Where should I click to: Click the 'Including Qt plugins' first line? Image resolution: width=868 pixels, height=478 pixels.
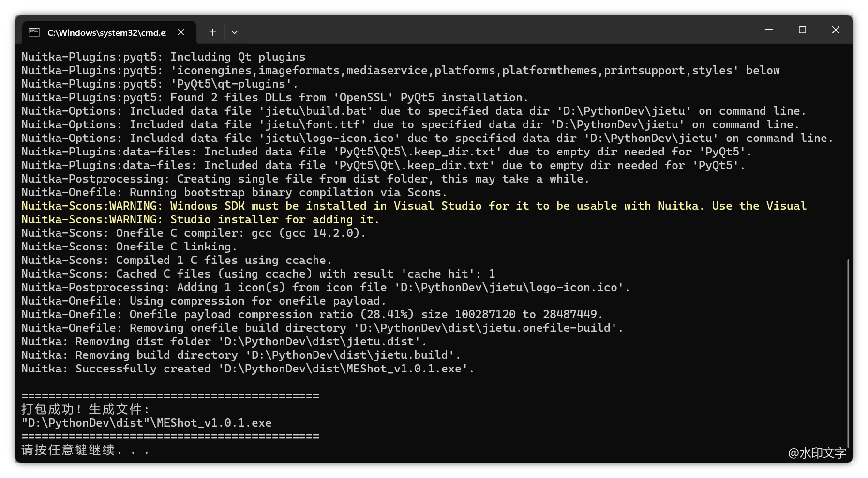point(163,57)
